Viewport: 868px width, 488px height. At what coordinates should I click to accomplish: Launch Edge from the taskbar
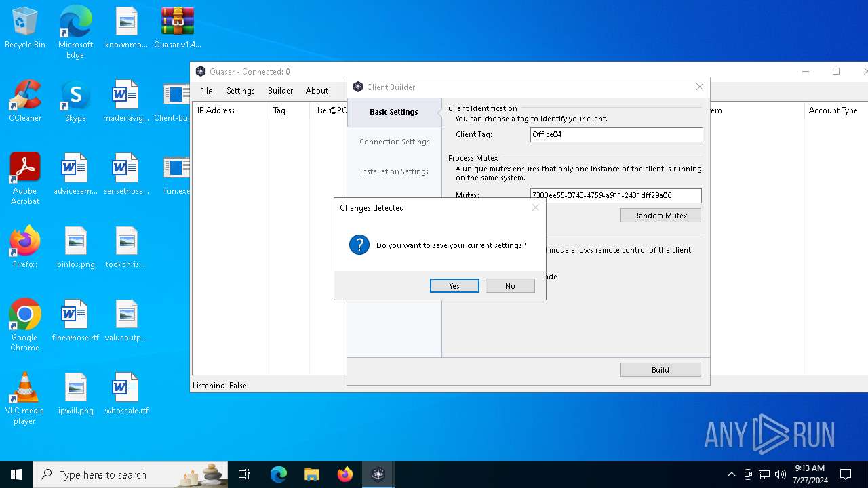[x=279, y=474]
